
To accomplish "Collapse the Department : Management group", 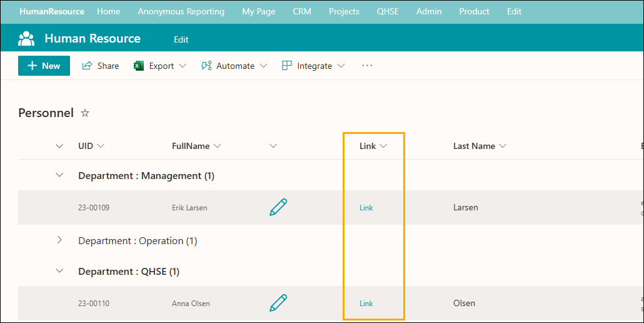I will pyautogui.click(x=59, y=175).
